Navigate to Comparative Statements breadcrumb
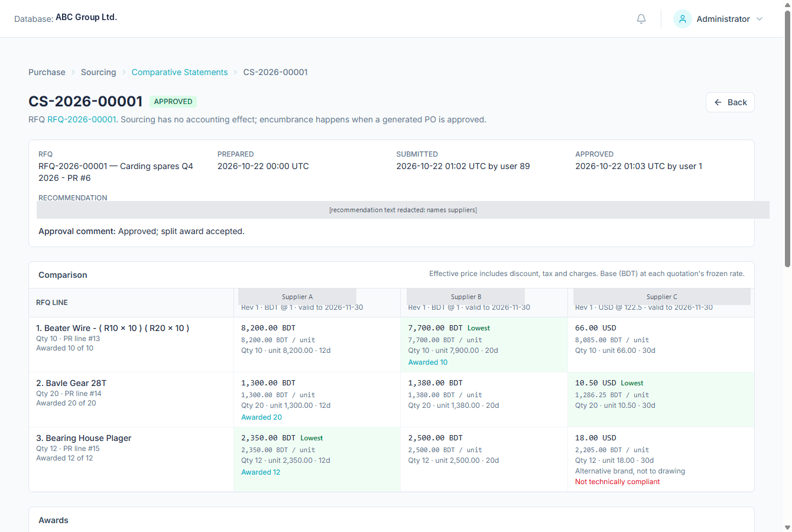Viewport: 792px width, 532px height. pyautogui.click(x=180, y=72)
